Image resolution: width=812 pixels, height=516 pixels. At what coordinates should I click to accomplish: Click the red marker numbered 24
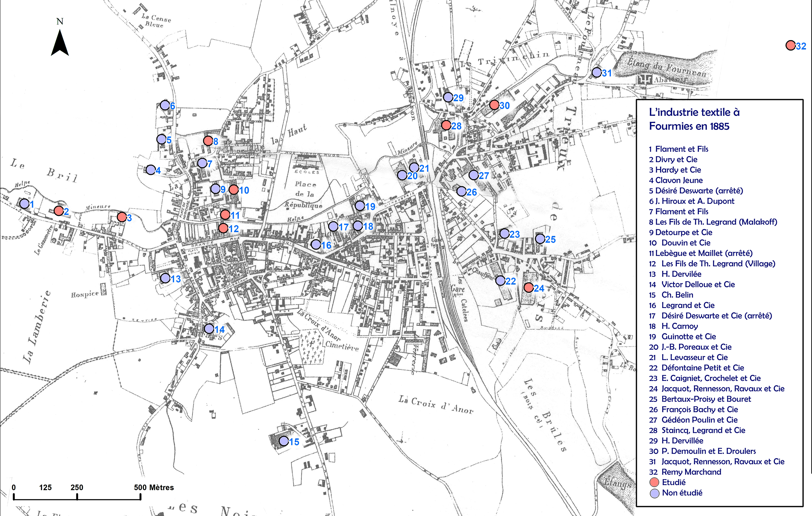528,287
